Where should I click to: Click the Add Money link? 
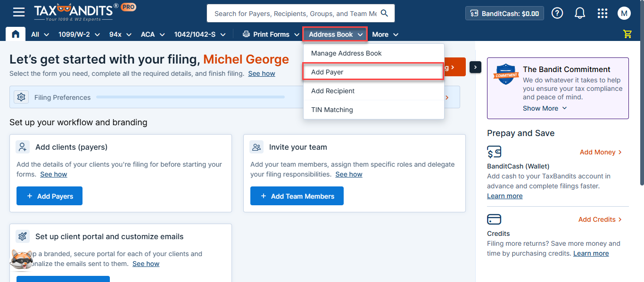[601, 152]
